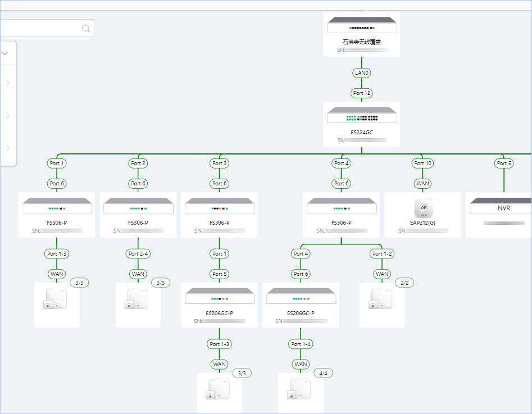This screenshot has height=414, width=532.
Task: Select the NVR device node
Action: click(x=499, y=215)
